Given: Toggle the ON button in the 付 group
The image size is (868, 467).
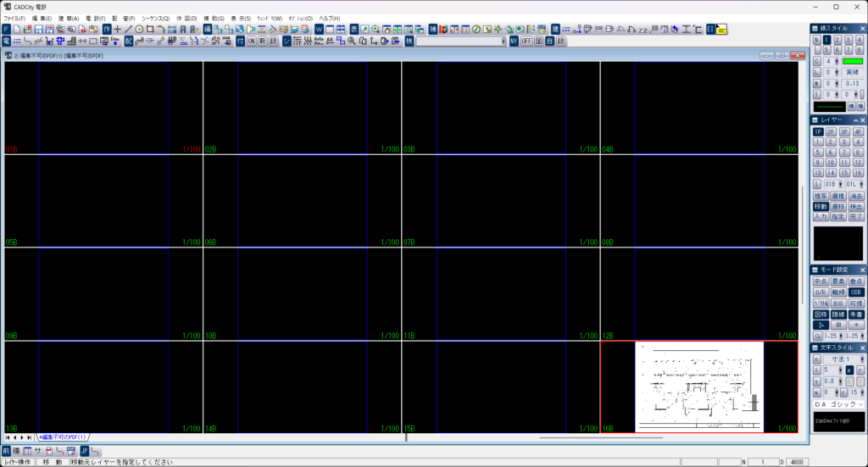Looking at the screenshot, I should pos(251,41).
